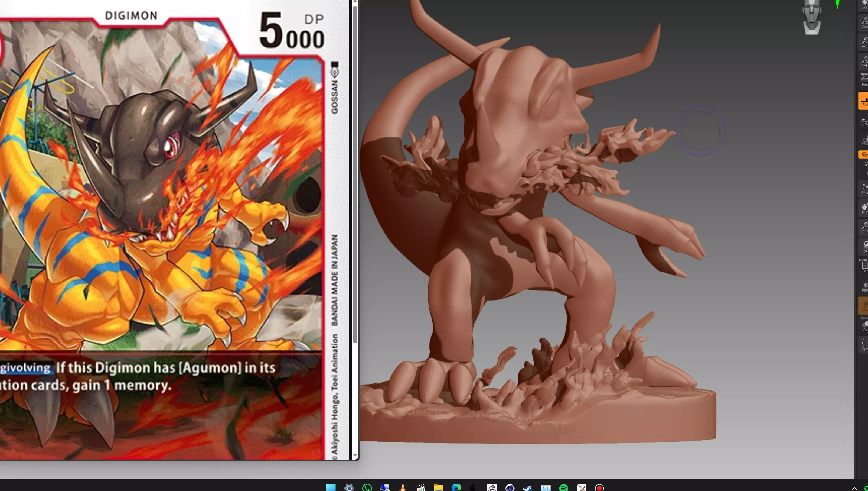This screenshot has width=868, height=491.
Task: Click the scrollbar down arrow
Action: pos(355,455)
